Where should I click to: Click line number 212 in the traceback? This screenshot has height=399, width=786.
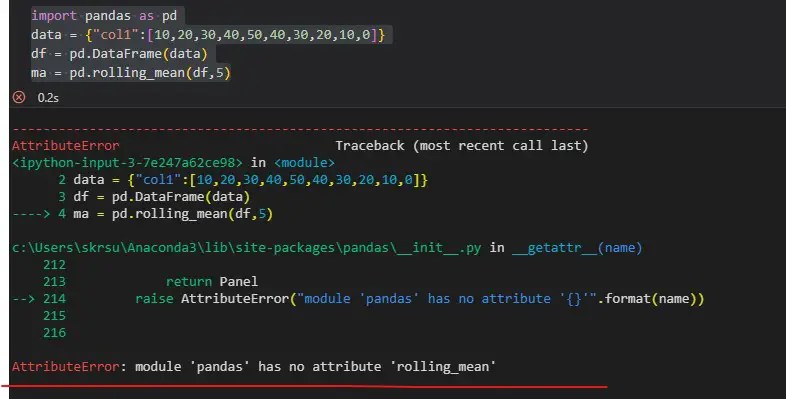pyautogui.click(x=54, y=265)
